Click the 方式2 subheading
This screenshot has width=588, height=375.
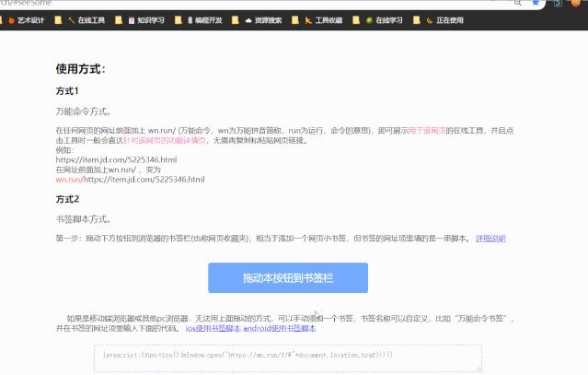click(x=67, y=199)
